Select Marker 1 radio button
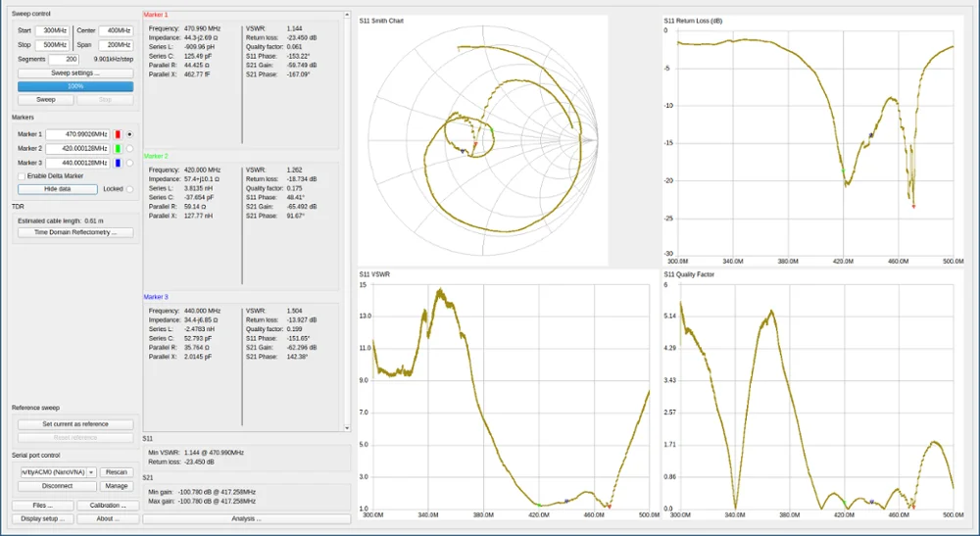This screenshot has height=536, width=980. pyautogui.click(x=130, y=134)
